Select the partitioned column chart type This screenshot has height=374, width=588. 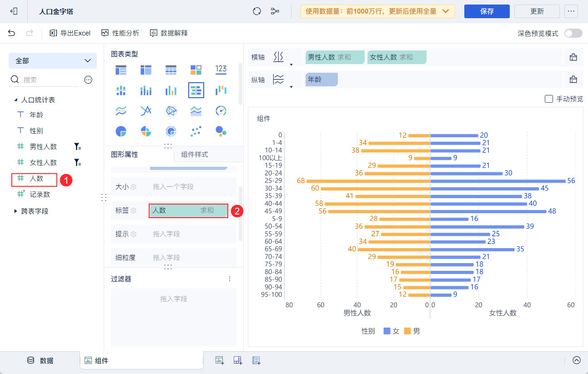pos(121,90)
